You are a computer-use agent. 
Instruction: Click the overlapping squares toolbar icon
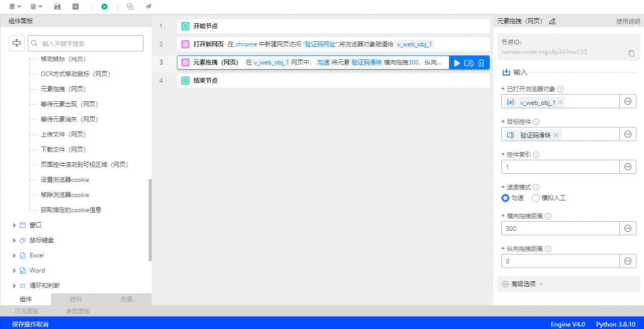tap(131, 7)
